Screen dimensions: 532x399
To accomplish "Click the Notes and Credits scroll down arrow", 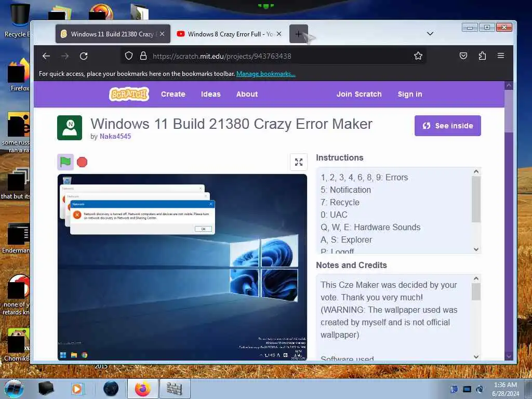I will 476,356.
